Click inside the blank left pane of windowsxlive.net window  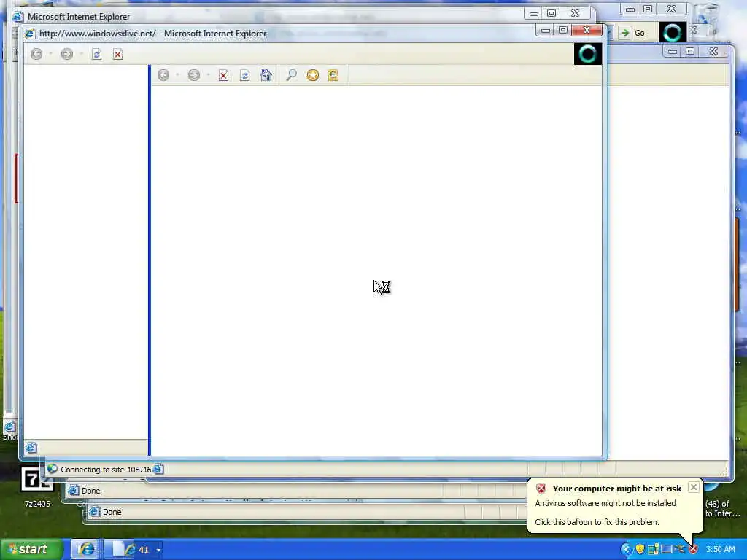click(x=86, y=252)
